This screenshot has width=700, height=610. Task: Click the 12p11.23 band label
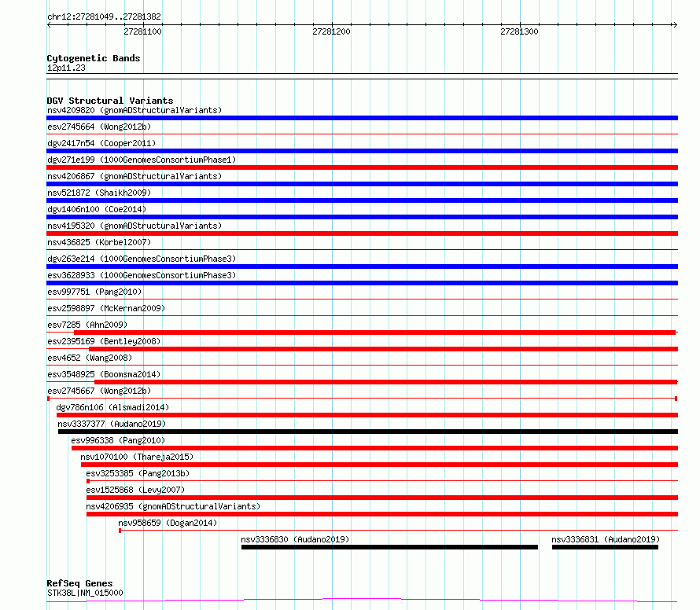(66, 68)
